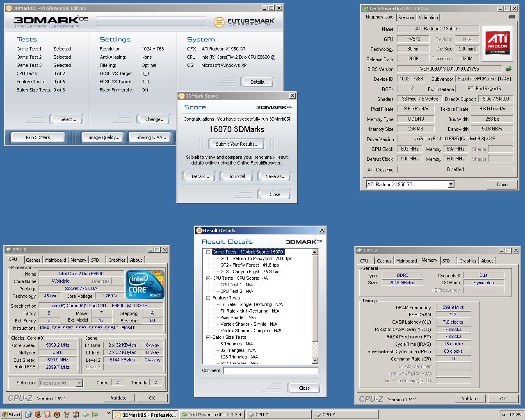Image resolution: width=525 pixels, height=420 pixels.
Task: Click the taskbar clock showing 12:25
Action: (514, 415)
